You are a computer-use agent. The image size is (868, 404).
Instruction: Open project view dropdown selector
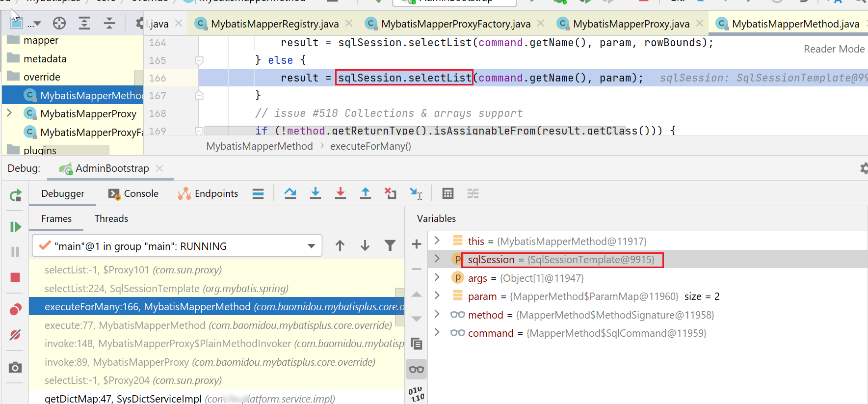[x=26, y=23]
